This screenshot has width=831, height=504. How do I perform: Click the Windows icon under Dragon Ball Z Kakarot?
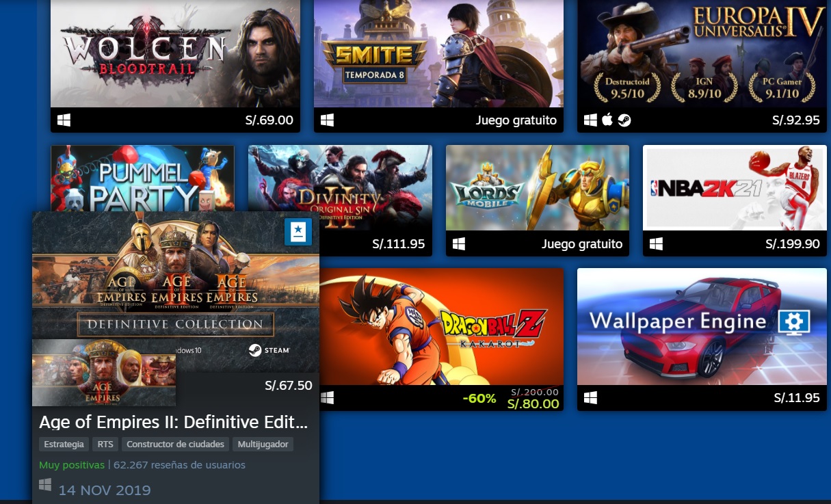[x=327, y=397]
